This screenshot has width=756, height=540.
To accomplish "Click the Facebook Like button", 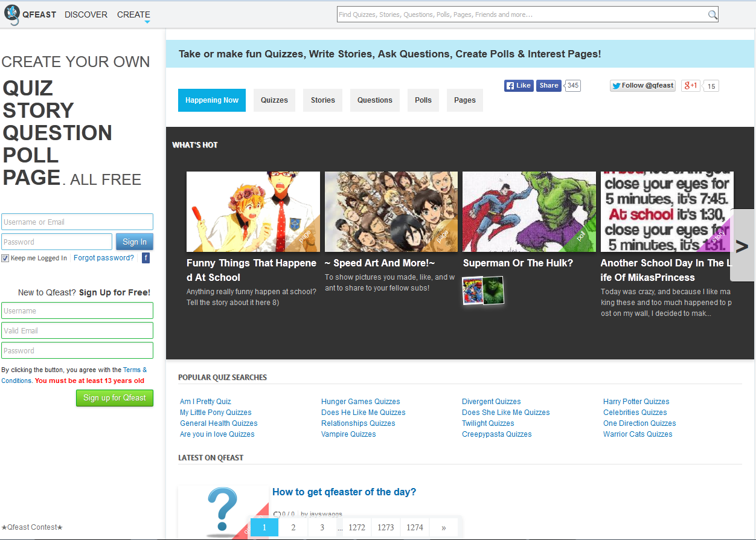I will [519, 86].
